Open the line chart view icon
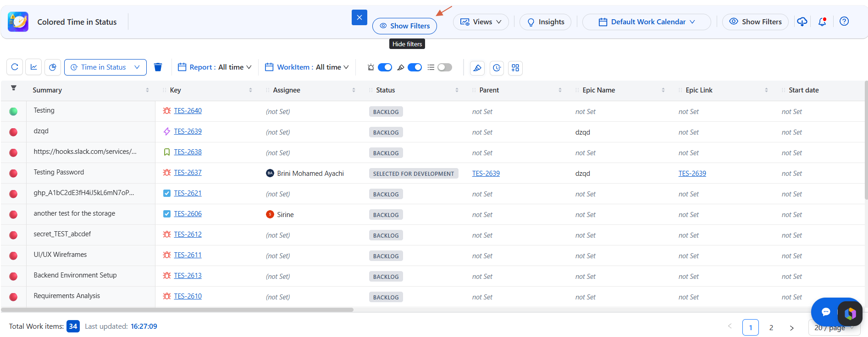This screenshot has width=868, height=337. [x=34, y=67]
